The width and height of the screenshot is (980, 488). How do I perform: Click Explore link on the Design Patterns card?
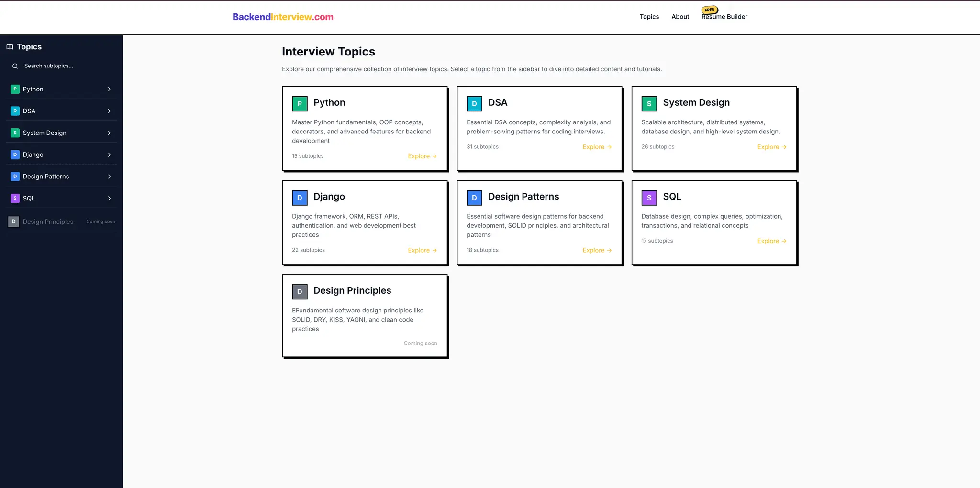pos(597,251)
